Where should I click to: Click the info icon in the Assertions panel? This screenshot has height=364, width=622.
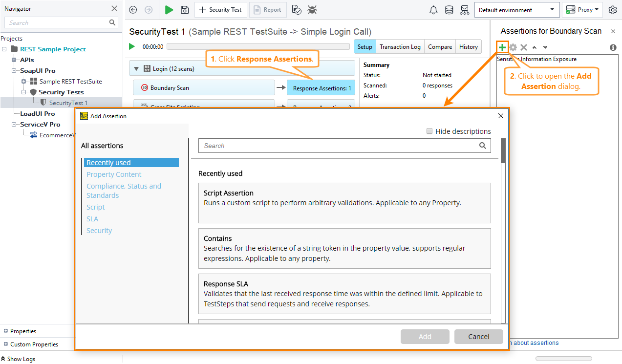613,47
